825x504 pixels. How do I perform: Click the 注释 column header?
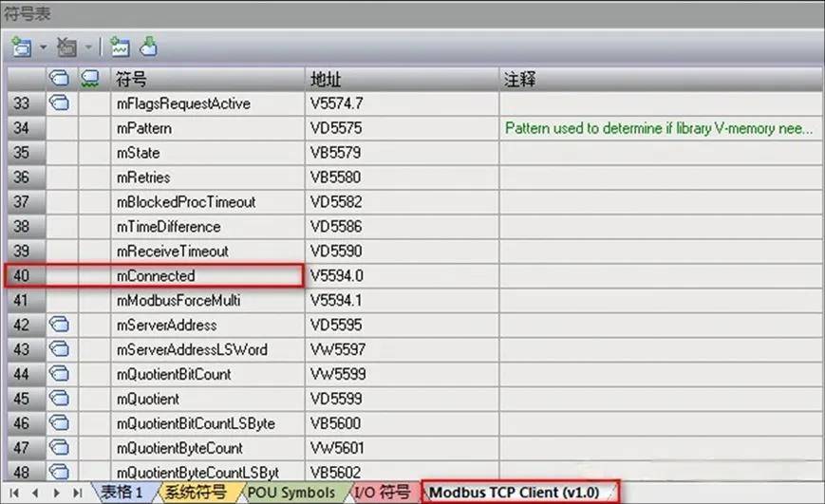[x=661, y=79]
